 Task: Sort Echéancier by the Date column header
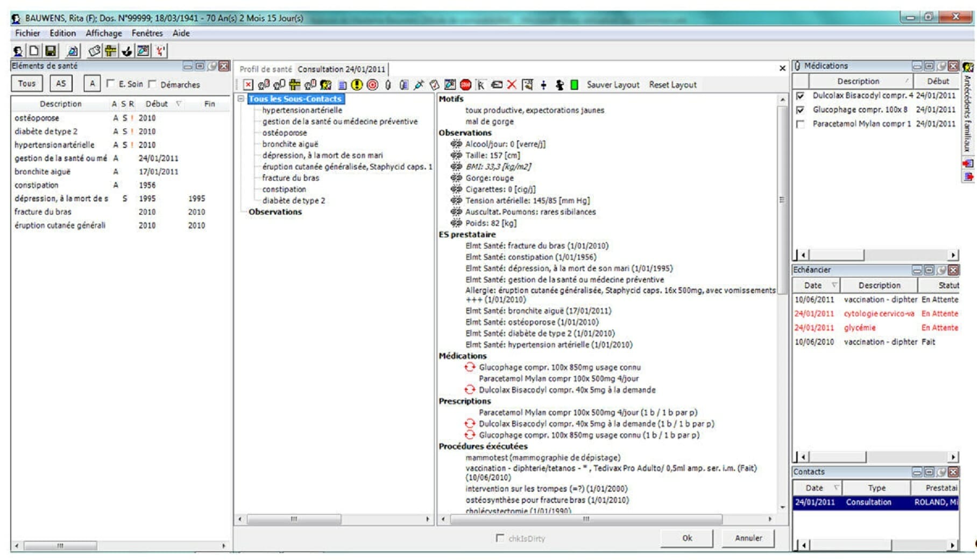point(813,286)
